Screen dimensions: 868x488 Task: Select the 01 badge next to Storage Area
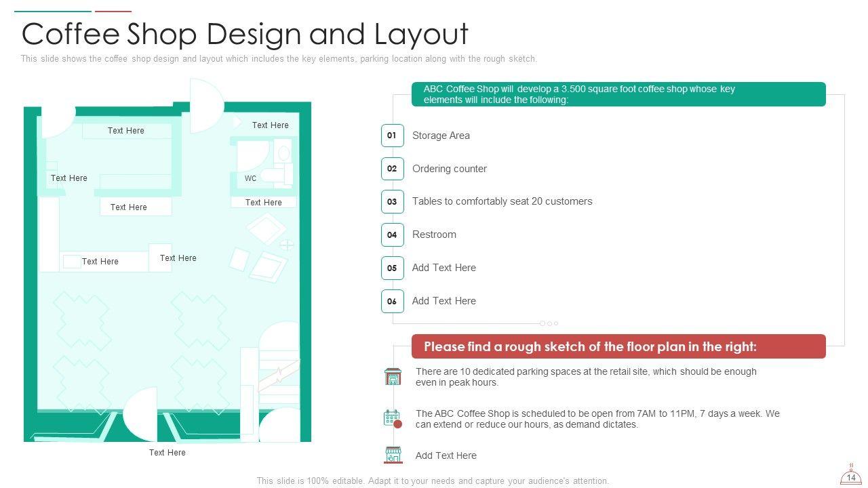click(x=392, y=136)
